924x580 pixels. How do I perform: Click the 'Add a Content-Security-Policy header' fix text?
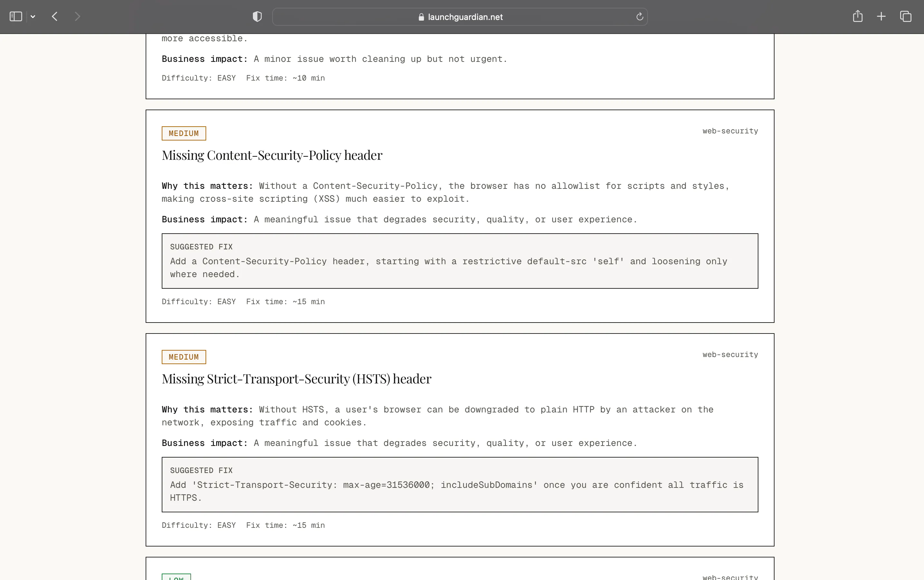tap(449, 268)
